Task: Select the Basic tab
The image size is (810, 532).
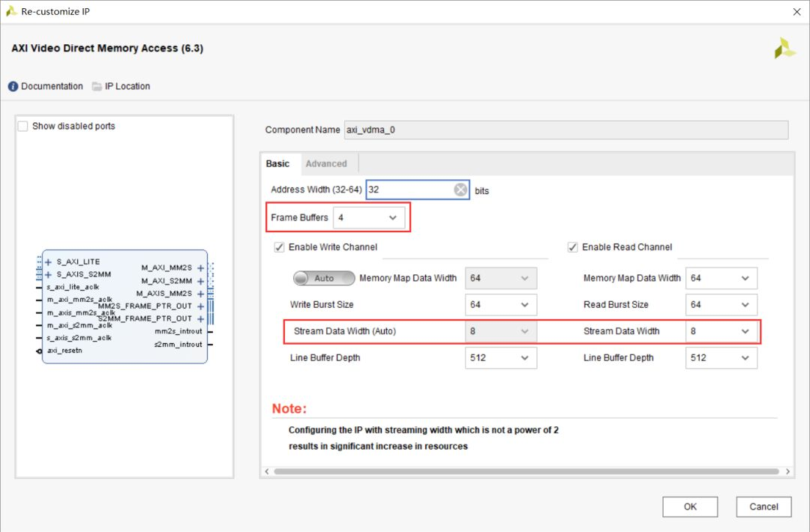Action: click(x=278, y=164)
